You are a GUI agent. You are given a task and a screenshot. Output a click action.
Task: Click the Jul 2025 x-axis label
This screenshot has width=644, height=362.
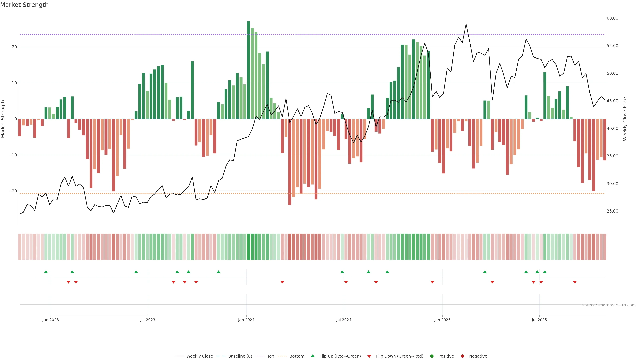point(539,320)
